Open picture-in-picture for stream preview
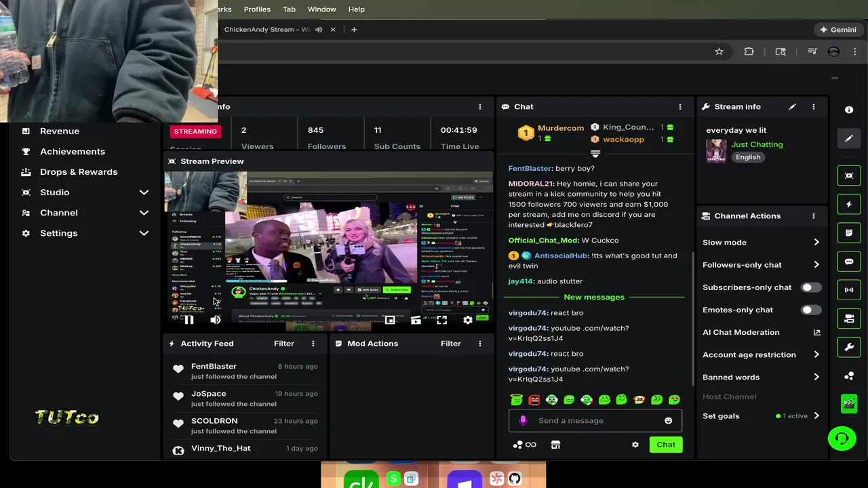This screenshot has height=488, width=868. coord(390,320)
